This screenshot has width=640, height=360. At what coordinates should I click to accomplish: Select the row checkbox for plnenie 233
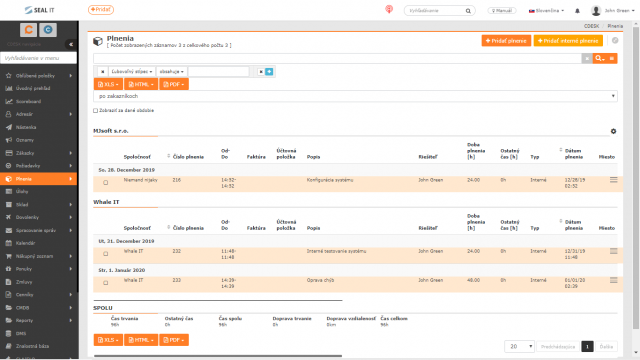[106, 283]
